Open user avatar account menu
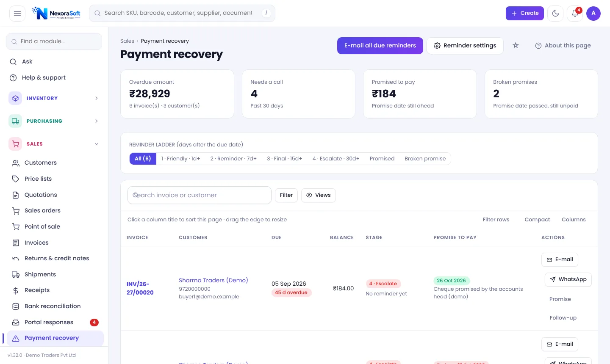 click(593, 14)
